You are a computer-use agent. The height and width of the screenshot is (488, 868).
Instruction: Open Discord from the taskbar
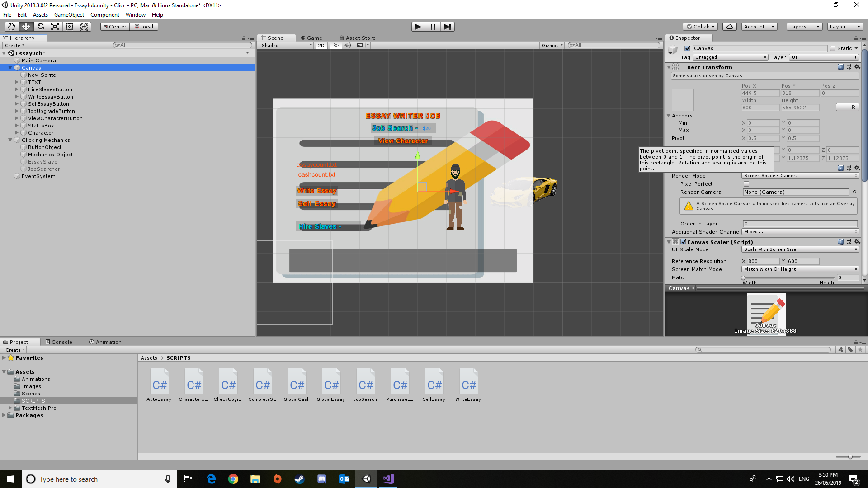pyautogui.click(x=322, y=479)
